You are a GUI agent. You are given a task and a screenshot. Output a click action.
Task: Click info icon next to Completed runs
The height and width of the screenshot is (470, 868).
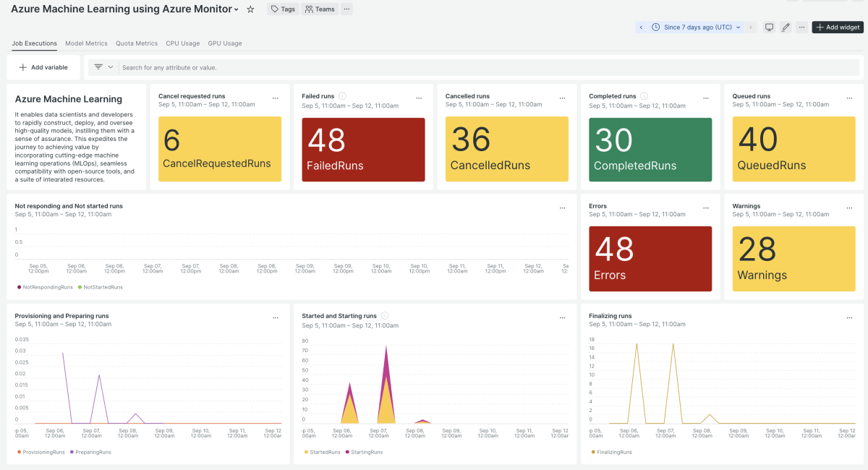click(644, 96)
